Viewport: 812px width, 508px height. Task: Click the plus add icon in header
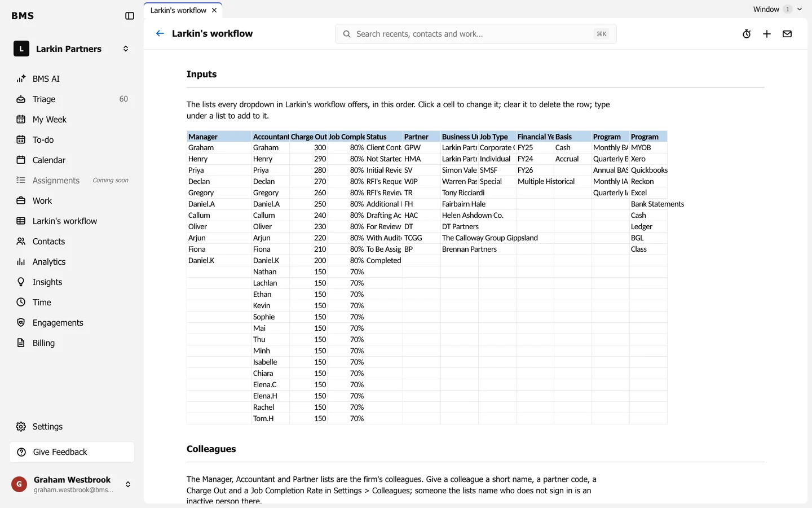click(x=767, y=34)
